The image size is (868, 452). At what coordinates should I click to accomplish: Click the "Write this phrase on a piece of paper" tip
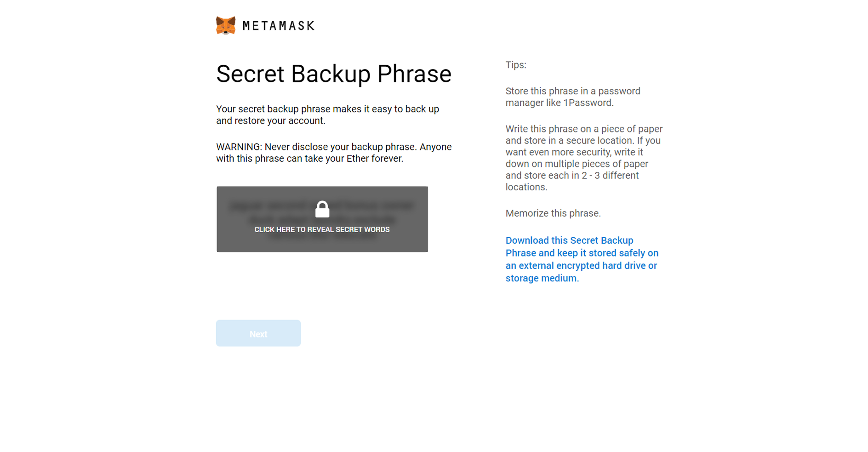[x=584, y=158]
